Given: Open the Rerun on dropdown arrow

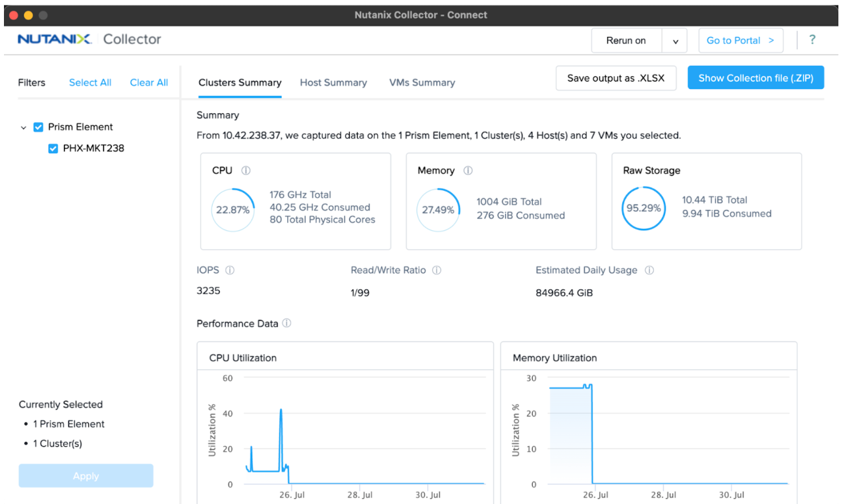Looking at the screenshot, I should tap(674, 40).
